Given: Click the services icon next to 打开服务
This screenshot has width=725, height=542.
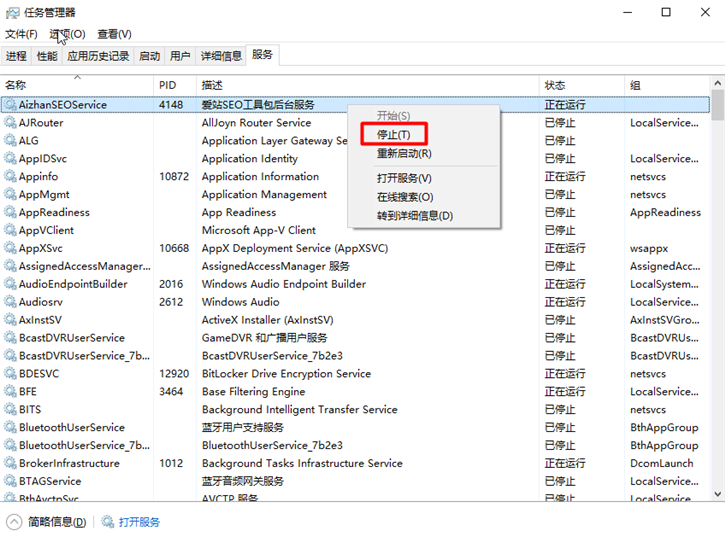Looking at the screenshot, I should [108, 522].
